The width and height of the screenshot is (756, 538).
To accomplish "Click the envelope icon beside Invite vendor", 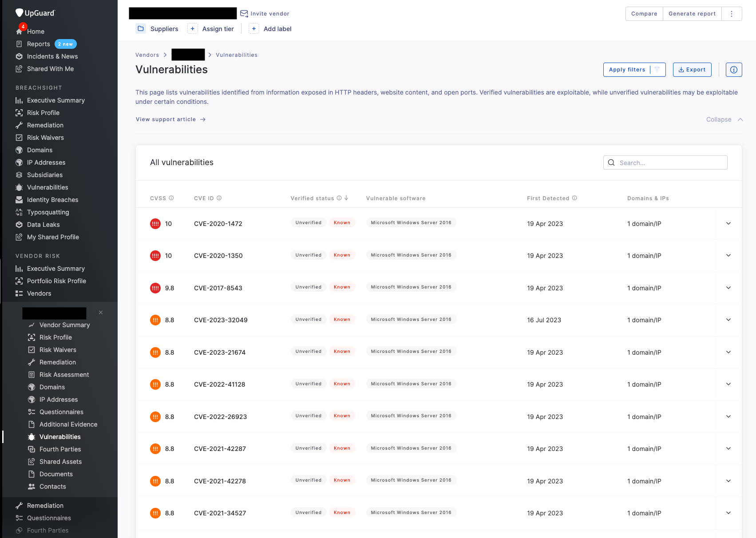I will (244, 13).
